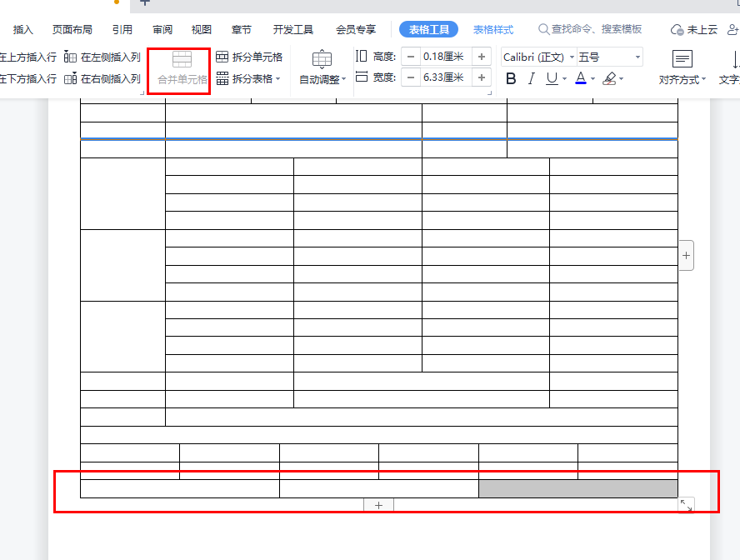Decrease row height with minus button

(x=411, y=57)
